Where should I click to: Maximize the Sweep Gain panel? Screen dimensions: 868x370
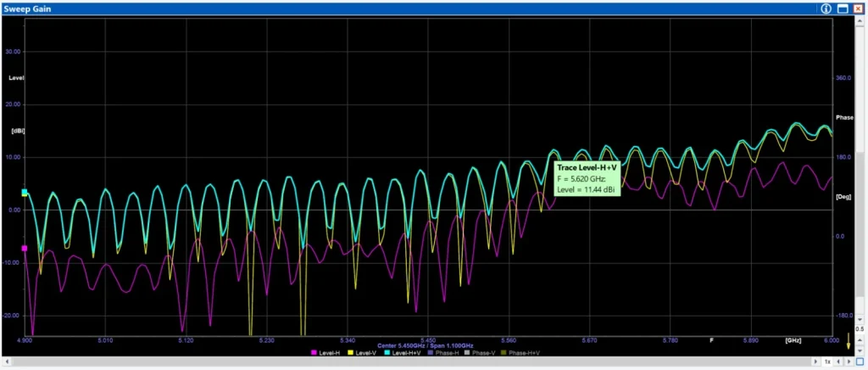tap(843, 8)
